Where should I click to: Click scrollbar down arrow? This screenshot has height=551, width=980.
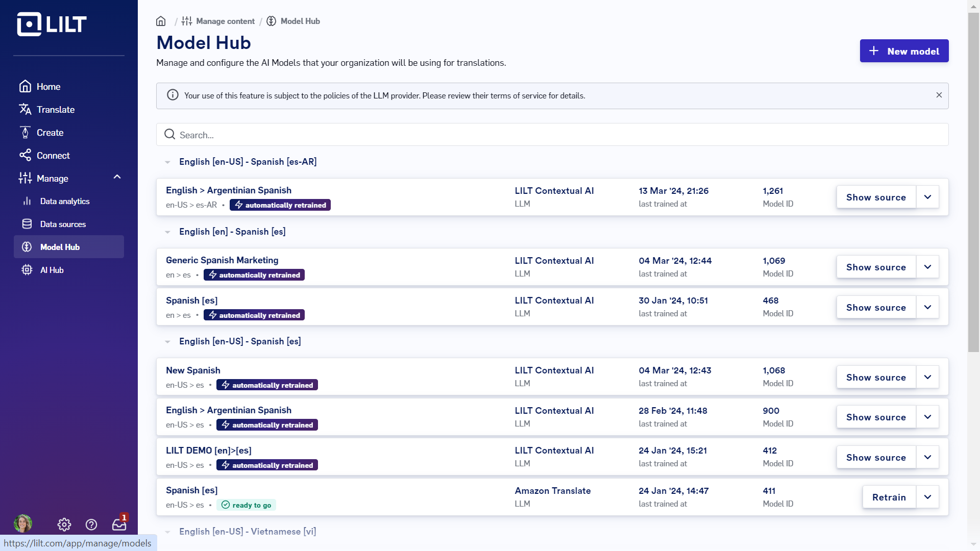point(973,545)
